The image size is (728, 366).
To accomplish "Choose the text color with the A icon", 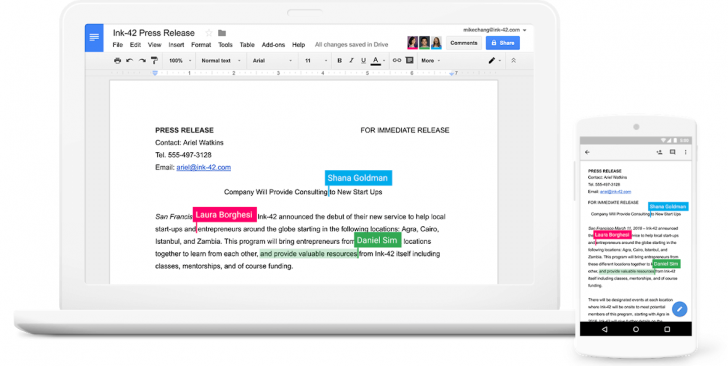I will (x=376, y=61).
